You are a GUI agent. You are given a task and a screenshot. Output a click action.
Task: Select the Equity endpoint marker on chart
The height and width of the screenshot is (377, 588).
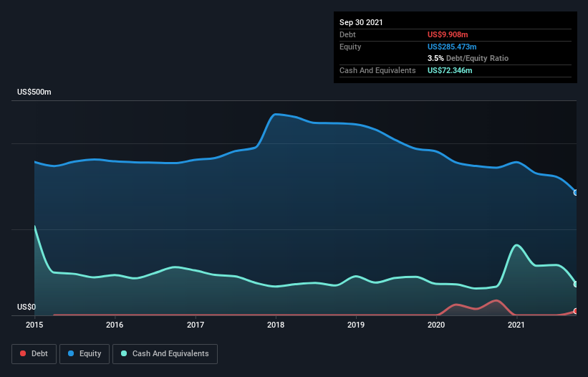(x=576, y=192)
